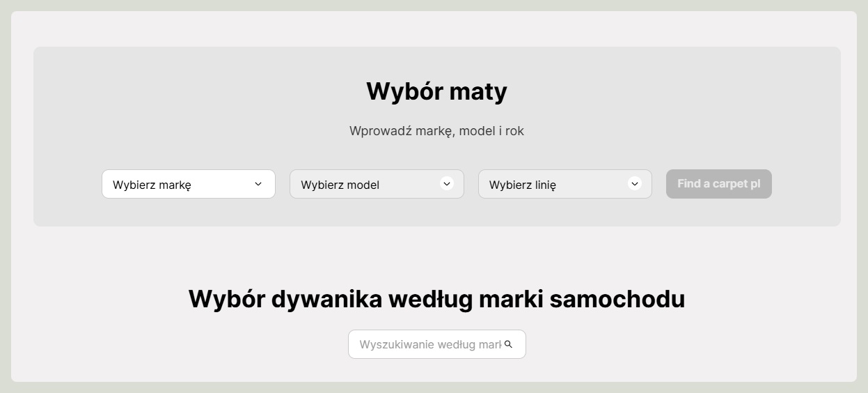
Task: Click the "Wprowadź markę, model i rok" subtitle
Action: pyautogui.click(x=436, y=131)
